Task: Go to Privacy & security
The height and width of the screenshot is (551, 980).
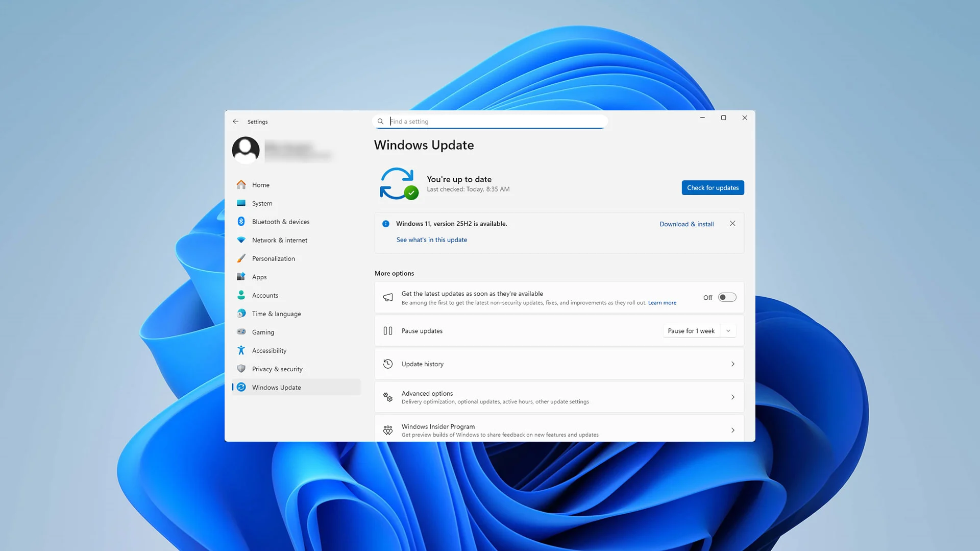Action: (296, 369)
